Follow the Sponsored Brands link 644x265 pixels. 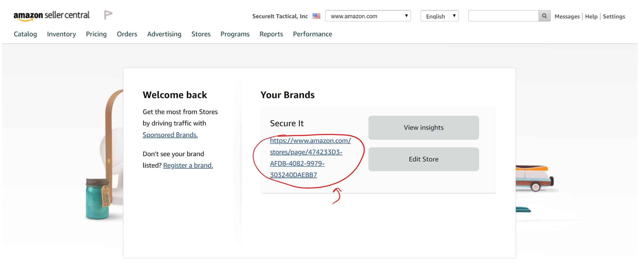tap(170, 135)
